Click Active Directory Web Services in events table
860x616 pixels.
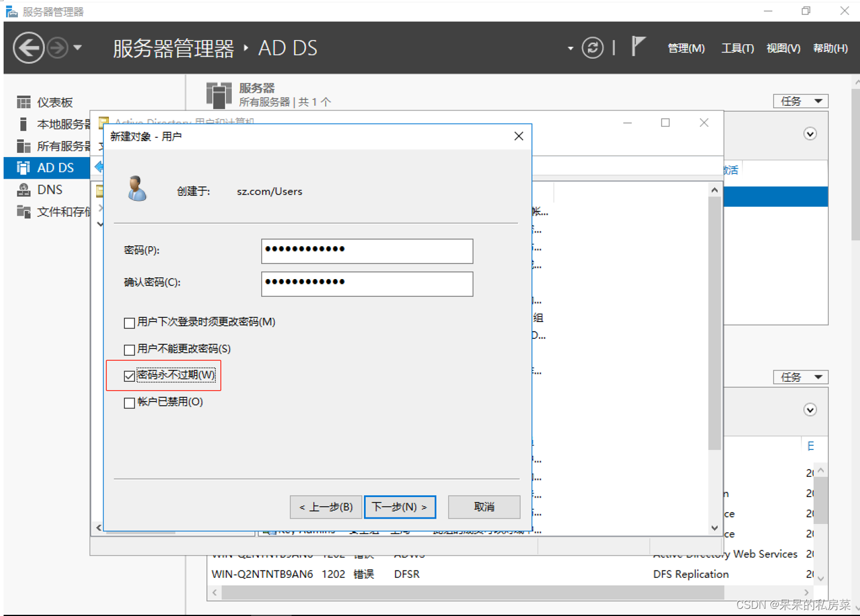(725, 554)
